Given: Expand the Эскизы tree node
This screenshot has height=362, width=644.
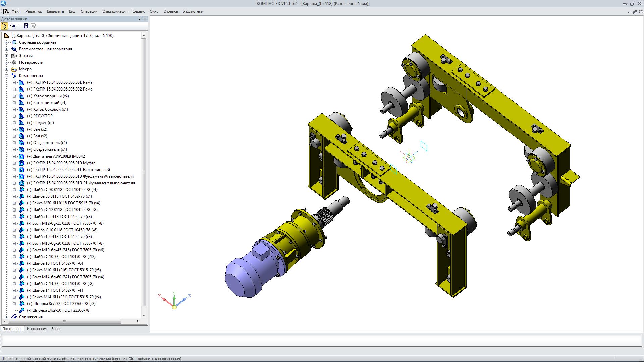Looking at the screenshot, I should click(x=6, y=56).
